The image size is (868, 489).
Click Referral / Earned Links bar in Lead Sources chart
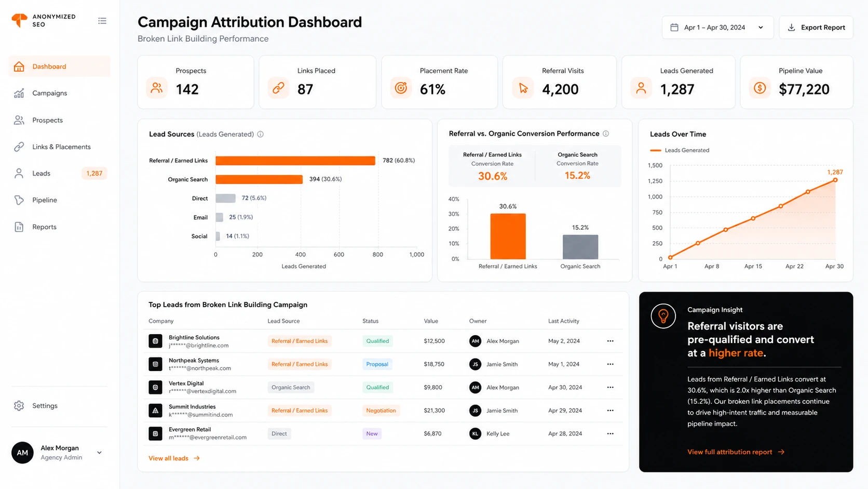tap(295, 161)
